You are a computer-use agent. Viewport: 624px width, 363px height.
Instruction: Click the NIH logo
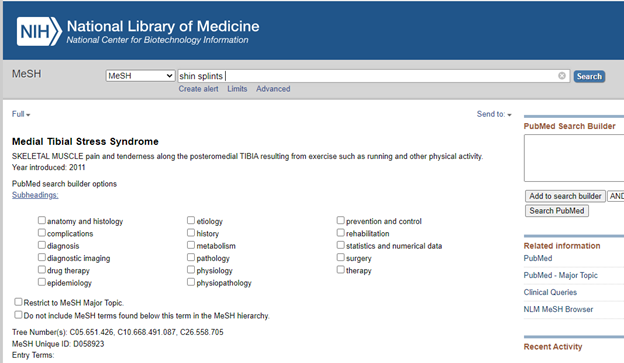pos(39,31)
